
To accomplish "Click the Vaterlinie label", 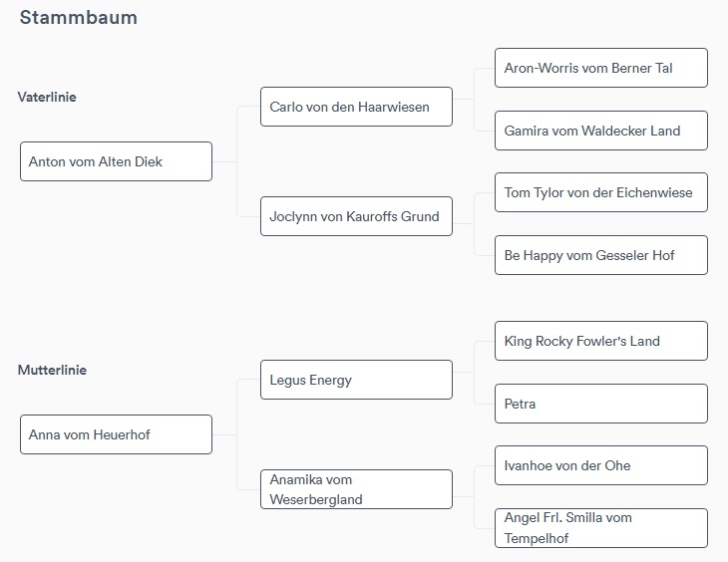I will tap(47, 97).
